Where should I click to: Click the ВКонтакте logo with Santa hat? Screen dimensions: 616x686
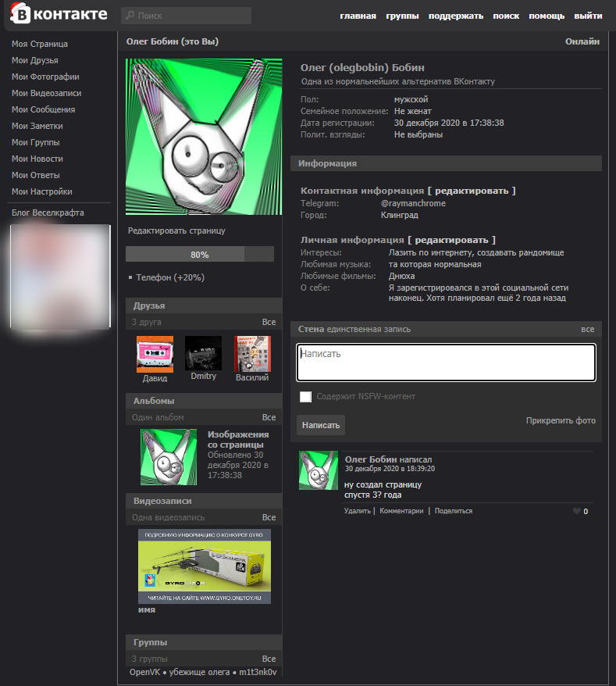pyautogui.click(x=59, y=13)
